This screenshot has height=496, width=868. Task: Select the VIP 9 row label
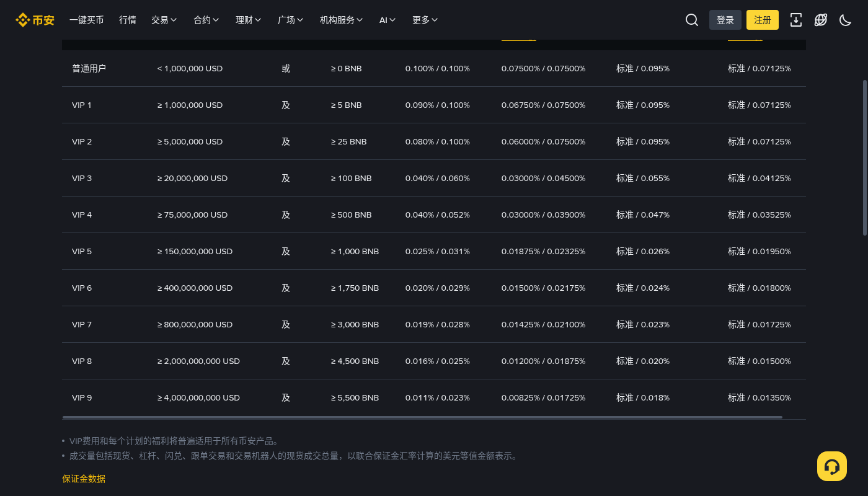coord(82,397)
